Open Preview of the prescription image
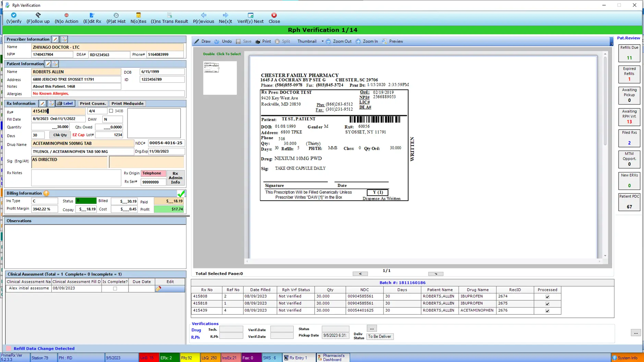644x362 pixels. [x=392, y=41]
